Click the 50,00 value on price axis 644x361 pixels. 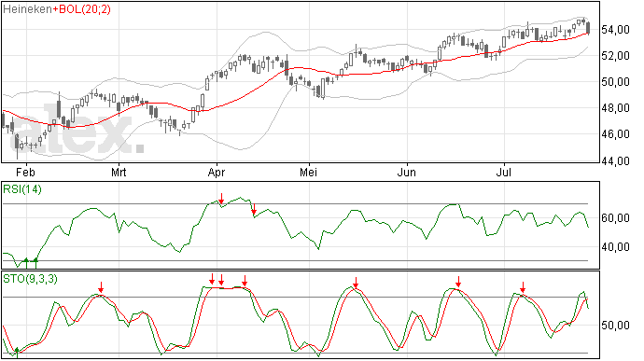tap(615, 82)
